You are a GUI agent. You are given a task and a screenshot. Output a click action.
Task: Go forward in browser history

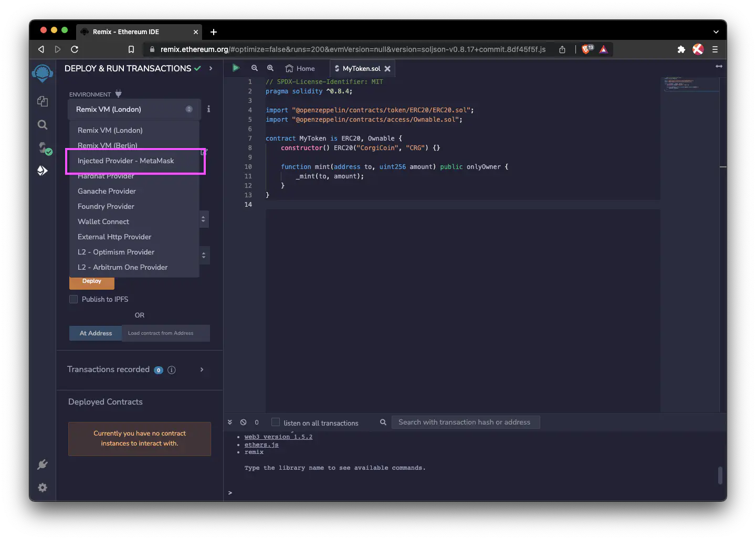(x=58, y=49)
